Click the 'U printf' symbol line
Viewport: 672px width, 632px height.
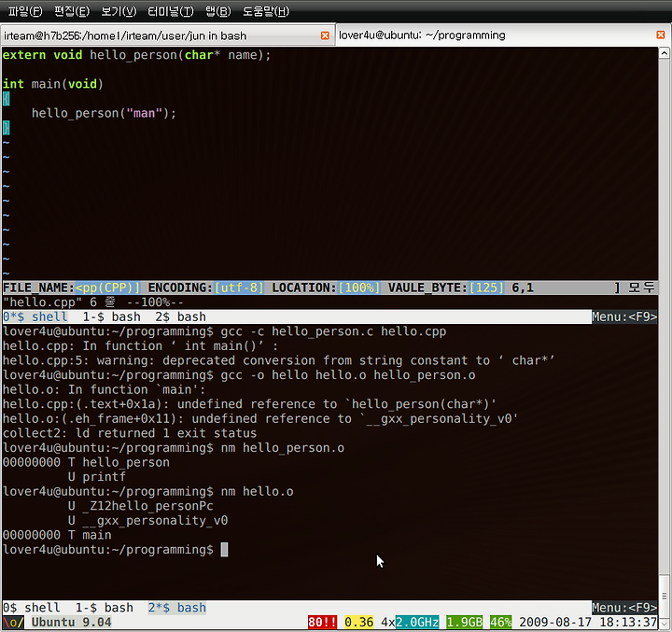pos(97,477)
